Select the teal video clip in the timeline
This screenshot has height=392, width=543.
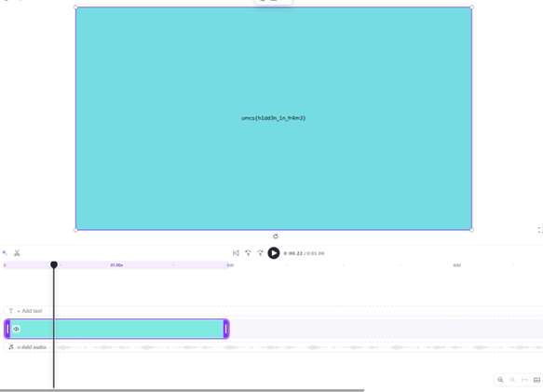click(x=116, y=329)
